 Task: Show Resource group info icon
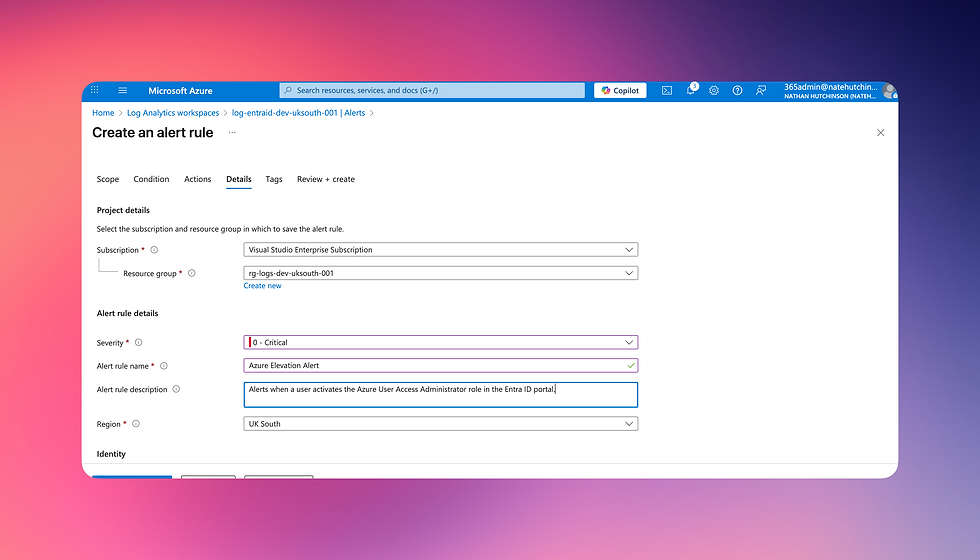pyautogui.click(x=192, y=273)
